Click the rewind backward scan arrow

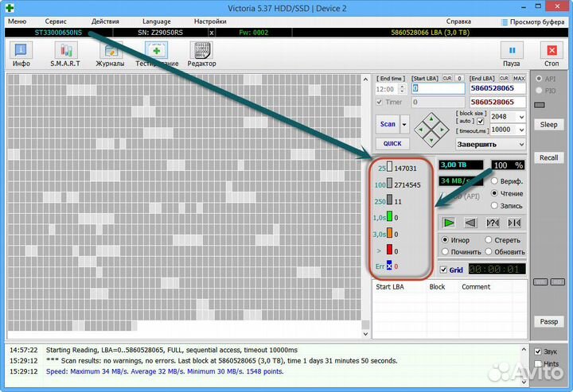tap(471, 223)
